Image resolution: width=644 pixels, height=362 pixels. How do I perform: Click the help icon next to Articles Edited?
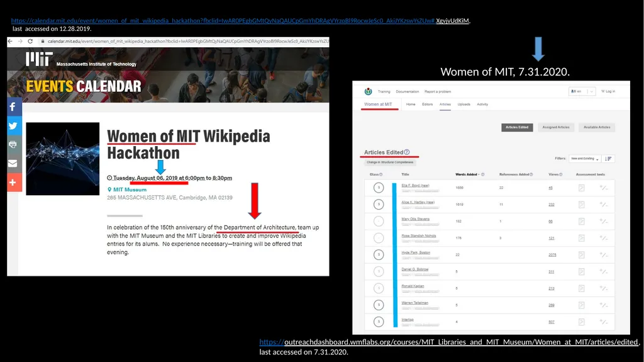407,152
